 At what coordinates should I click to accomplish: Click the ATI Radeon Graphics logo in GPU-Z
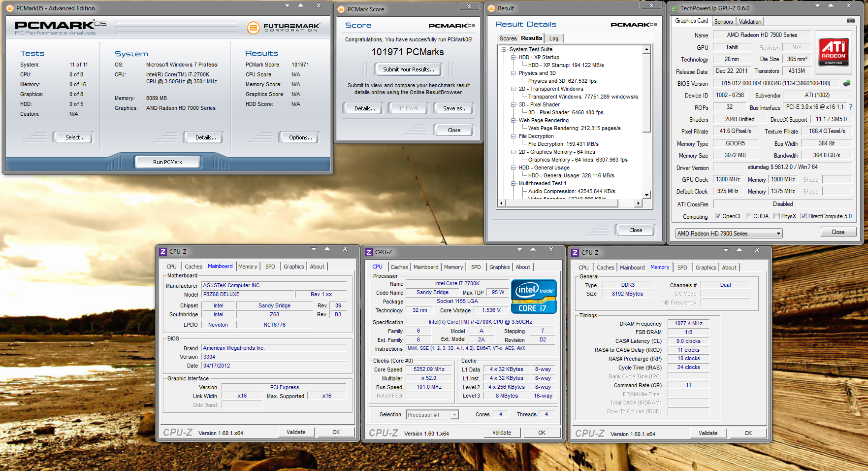(x=834, y=52)
